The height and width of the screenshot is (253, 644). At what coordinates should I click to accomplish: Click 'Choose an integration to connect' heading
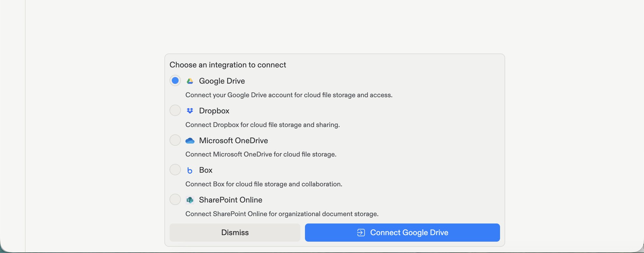coord(228,65)
